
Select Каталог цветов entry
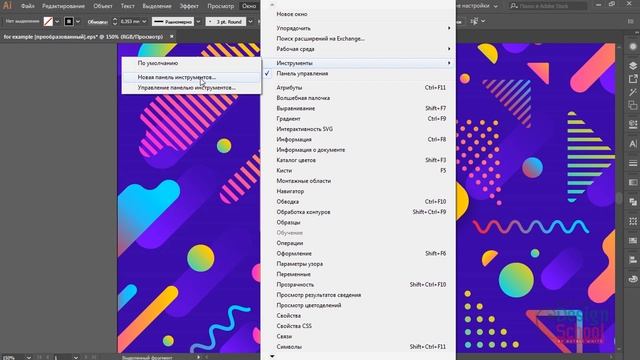click(358, 160)
